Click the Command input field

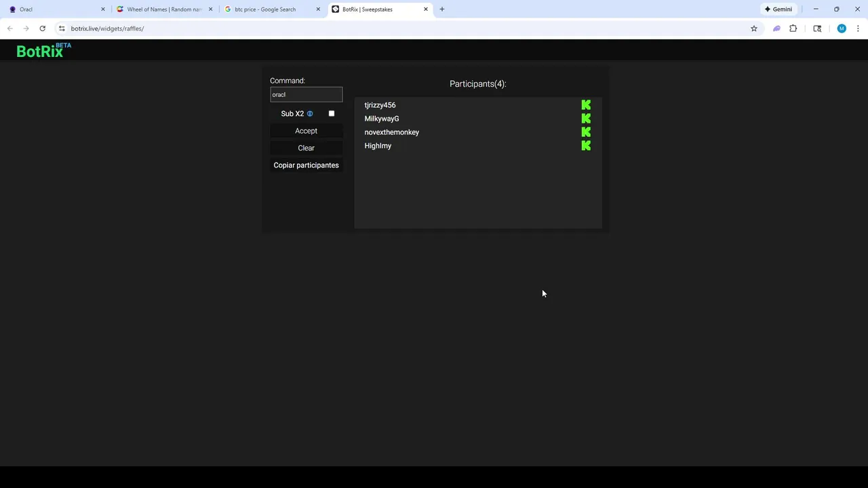click(306, 94)
